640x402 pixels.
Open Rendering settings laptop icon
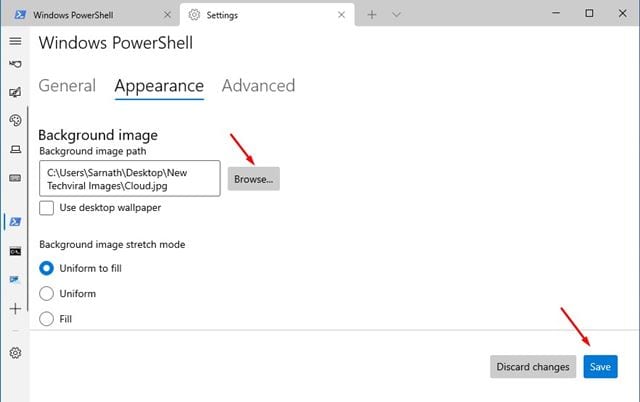point(16,149)
